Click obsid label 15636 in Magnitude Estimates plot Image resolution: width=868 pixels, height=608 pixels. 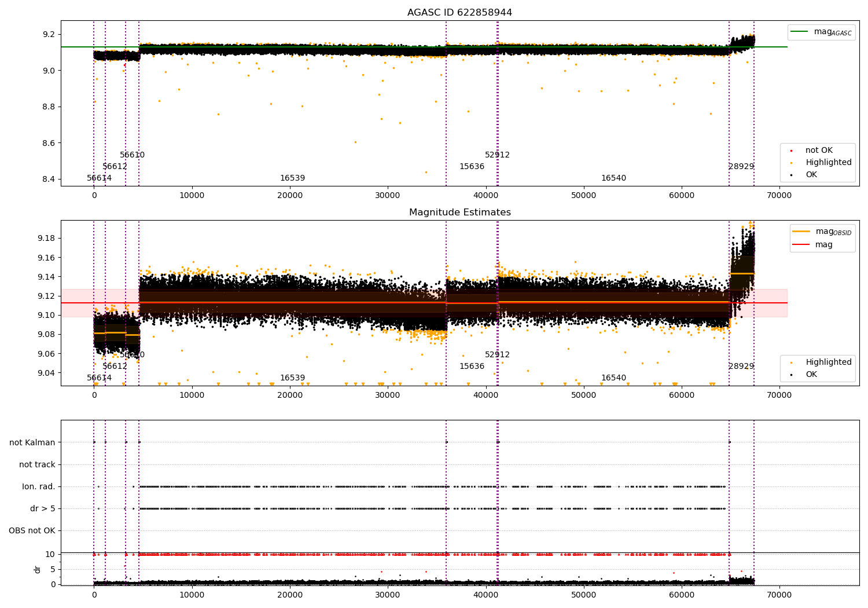(472, 367)
